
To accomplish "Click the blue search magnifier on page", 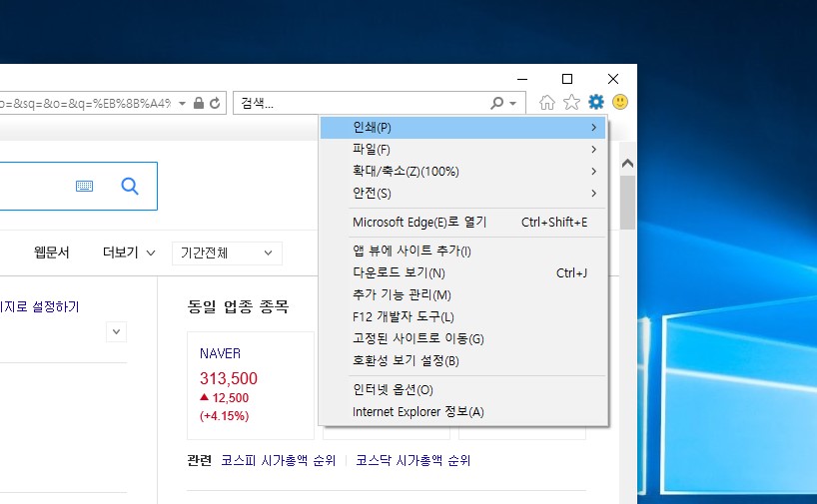I will pos(130,186).
